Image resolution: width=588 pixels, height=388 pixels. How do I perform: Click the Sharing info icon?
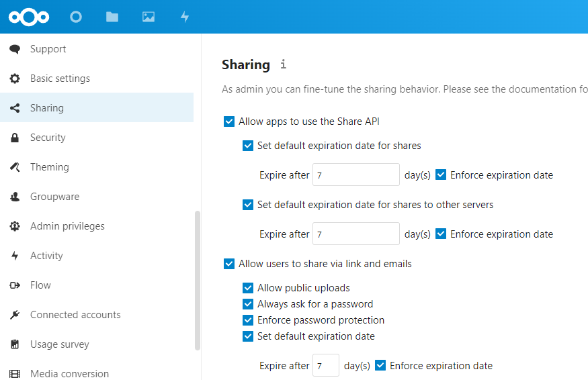click(x=284, y=64)
